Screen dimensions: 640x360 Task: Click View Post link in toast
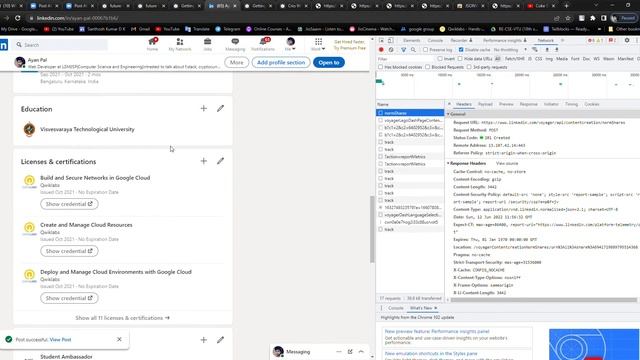pyautogui.click(x=60, y=339)
